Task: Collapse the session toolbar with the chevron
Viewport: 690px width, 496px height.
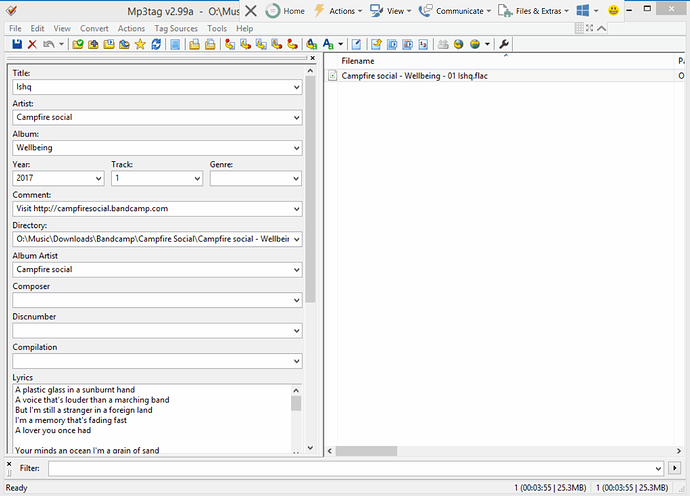Action: tap(602, 28)
